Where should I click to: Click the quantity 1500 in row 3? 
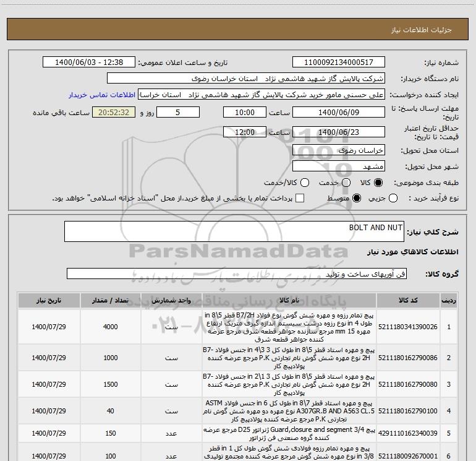pyautogui.click(x=110, y=384)
